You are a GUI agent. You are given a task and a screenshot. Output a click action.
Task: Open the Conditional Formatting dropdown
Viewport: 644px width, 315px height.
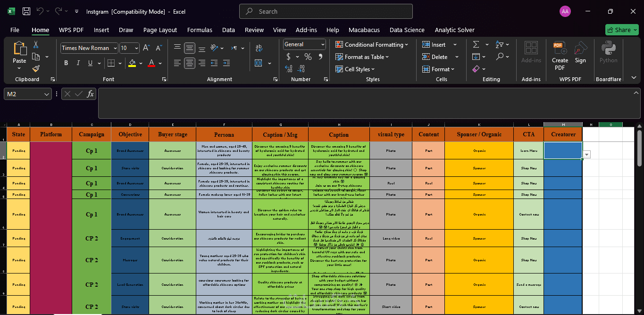(372, 44)
